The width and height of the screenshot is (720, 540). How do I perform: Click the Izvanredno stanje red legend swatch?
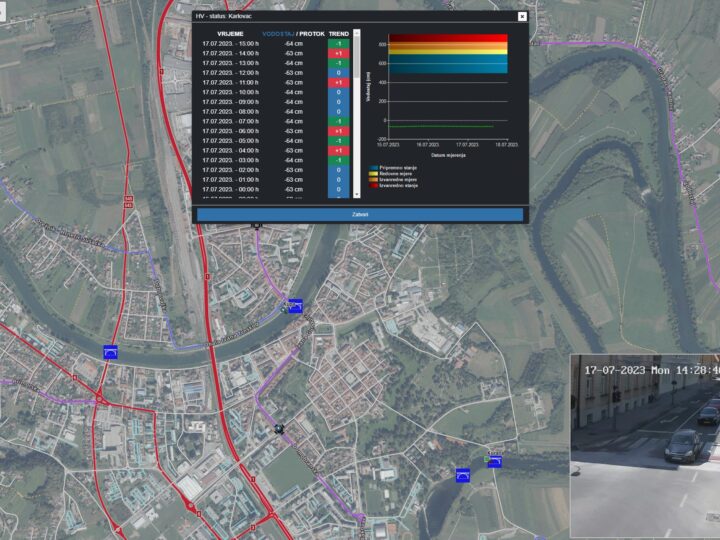tap(374, 185)
